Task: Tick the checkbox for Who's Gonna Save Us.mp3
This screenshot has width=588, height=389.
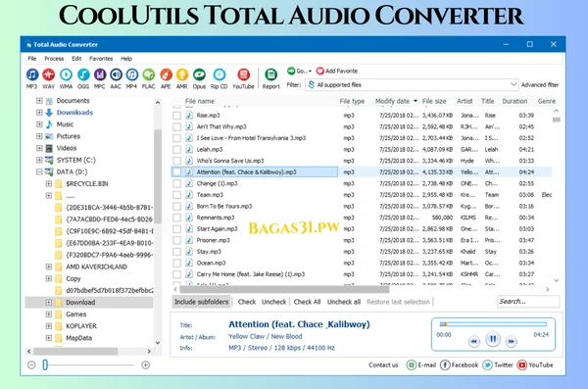Action: [176, 161]
